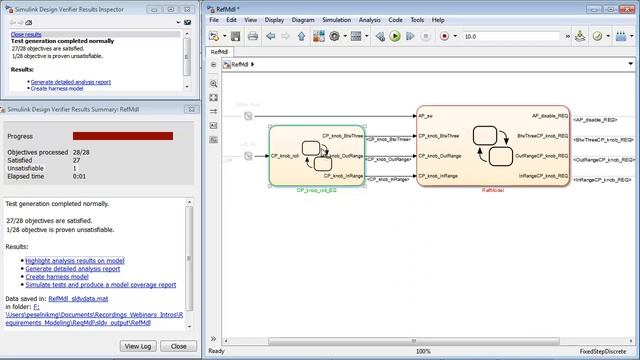The height and width of the screenshot is (360, 640).
Task: Click the build model icon in the toolbar
Action: click(580, 36)
